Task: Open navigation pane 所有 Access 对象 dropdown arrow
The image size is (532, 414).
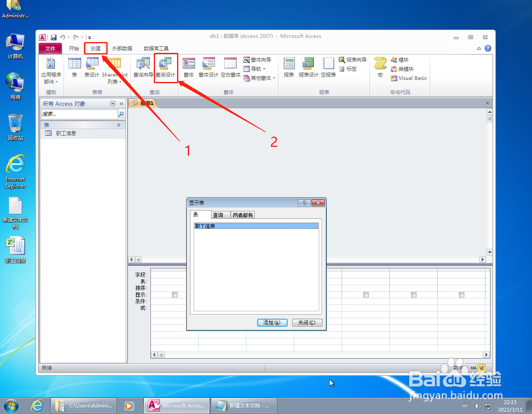Action: coord(113,104)
